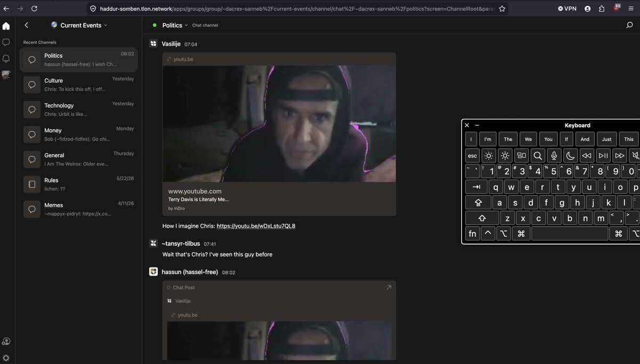Tap the fast-forward media key on the keyboard
The image size is (640, 364).
(620, 156)
